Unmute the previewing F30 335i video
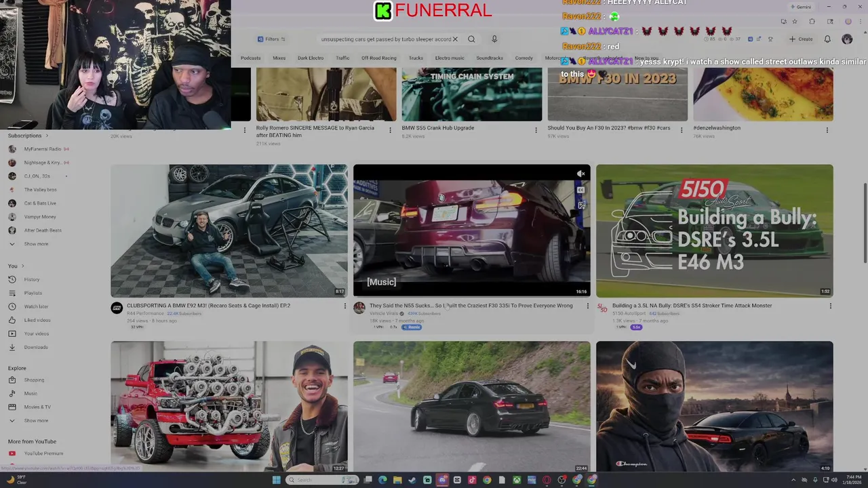This screenshot has height=488, width=868. click(581, 174)
